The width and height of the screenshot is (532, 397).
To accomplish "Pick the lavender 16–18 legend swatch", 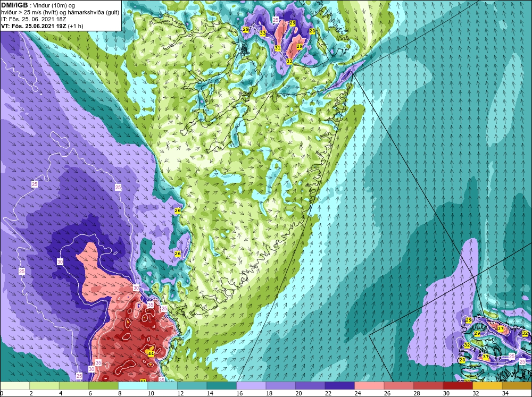I will [x=251, y=385].
